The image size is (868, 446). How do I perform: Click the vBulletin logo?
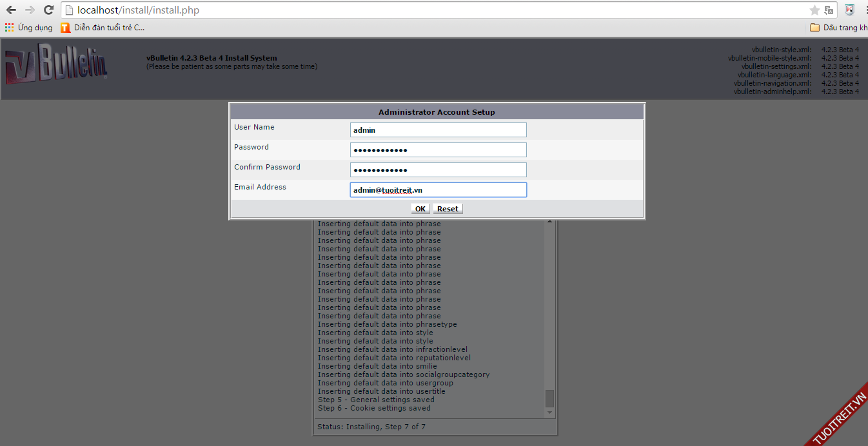pyautogui.click(x=56, y=67)
